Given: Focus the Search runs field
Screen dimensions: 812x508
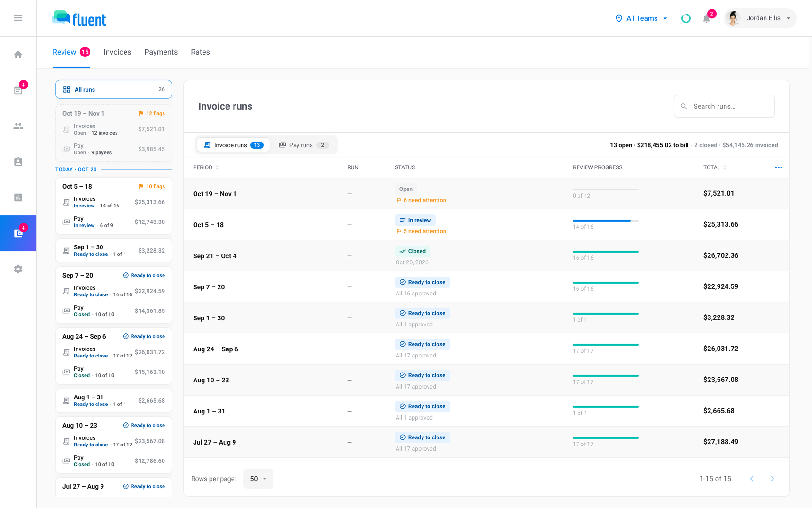Looking at the screenshot, I should [724, 106].
